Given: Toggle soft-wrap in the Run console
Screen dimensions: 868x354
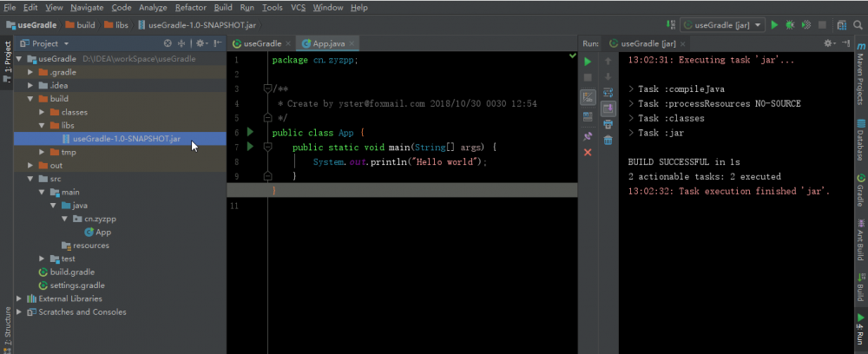Looking at the screenshot, I should click(608, 93).
